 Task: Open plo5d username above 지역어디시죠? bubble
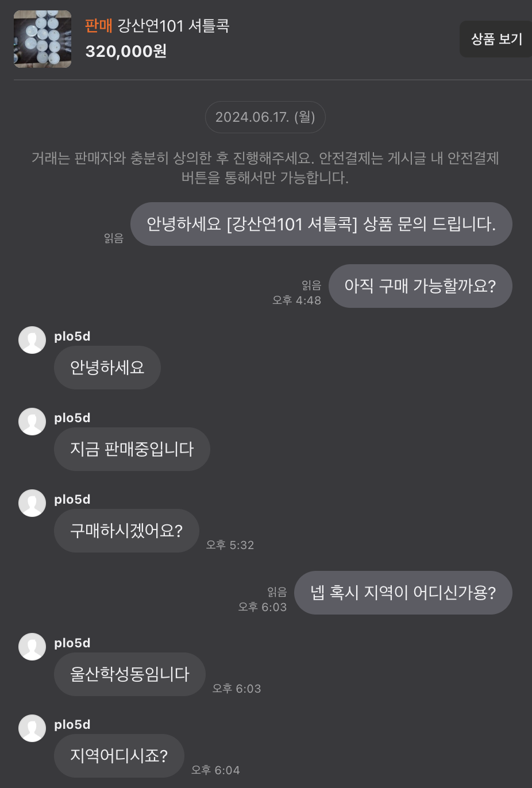click(x=72, y=725)
